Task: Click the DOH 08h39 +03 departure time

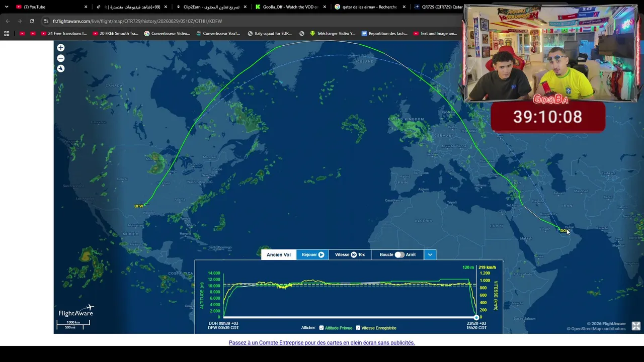Action: [x=223, y=323]
